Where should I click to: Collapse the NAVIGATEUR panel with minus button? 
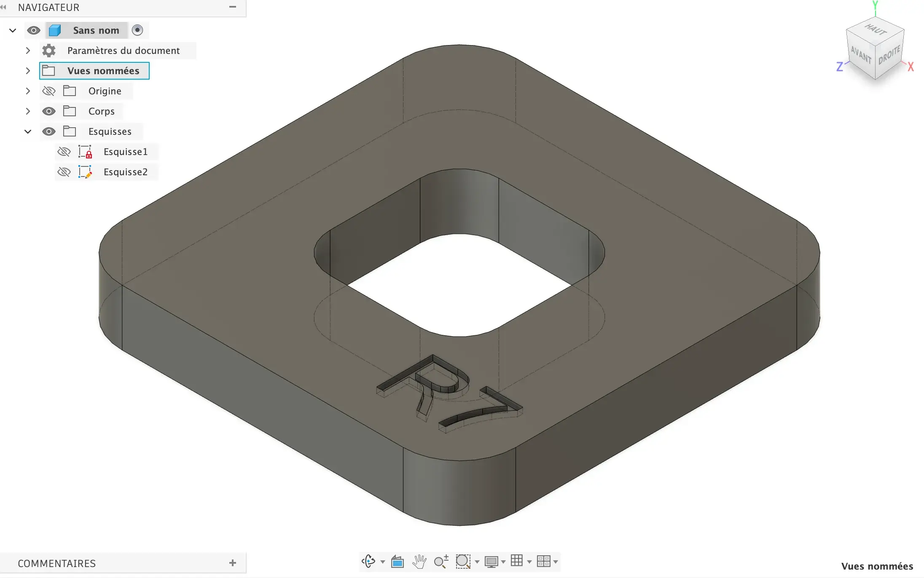tap(233, 7)
